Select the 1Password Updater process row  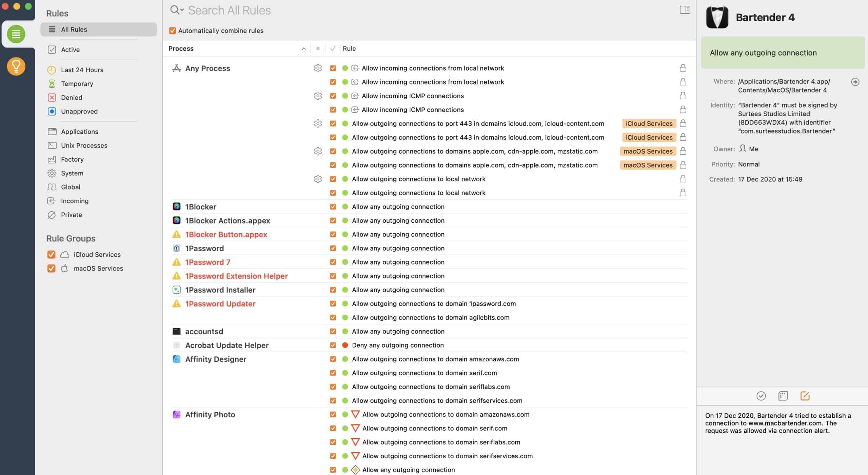coord(220,304)
